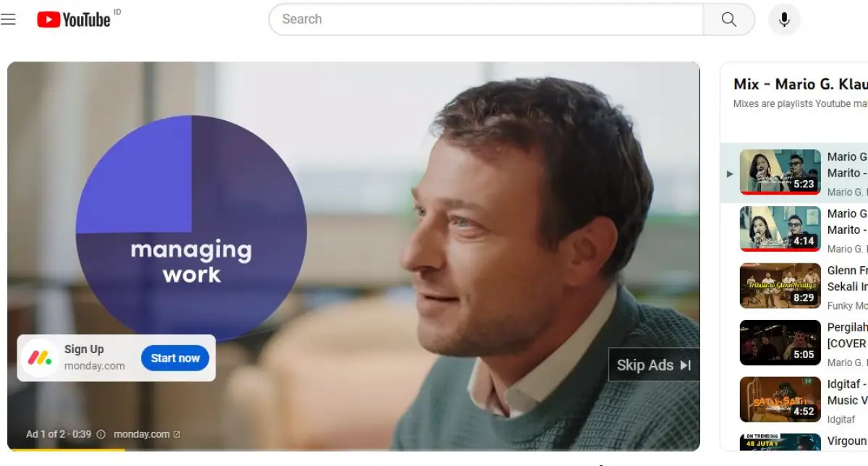Click the external link icon beside monday.com

[177, 434]
